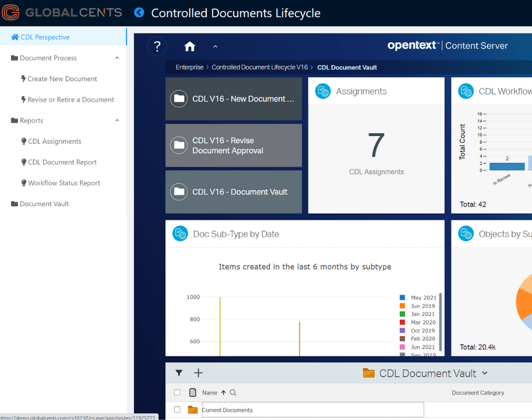
Task: Click Total: 42 in CDL Workflow widget
Action: tap(473, 204)
